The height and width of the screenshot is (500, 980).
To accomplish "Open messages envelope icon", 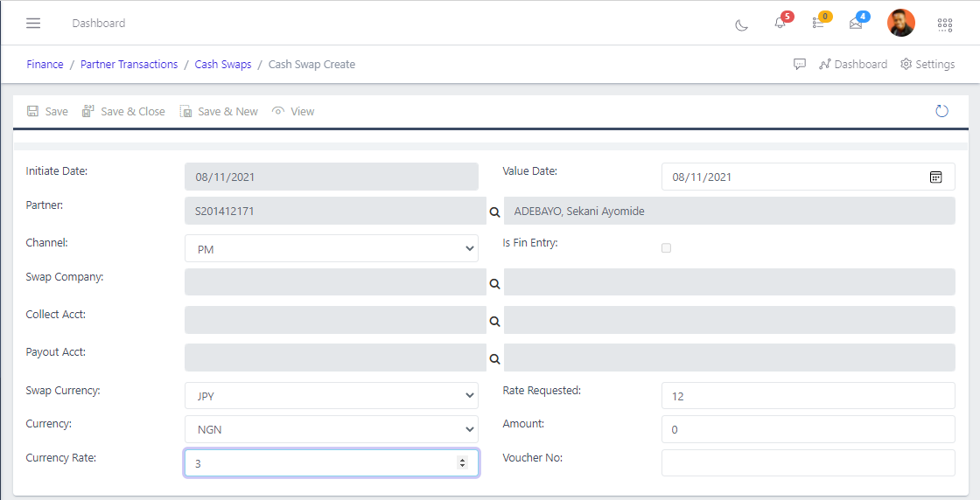I will tap(856, 23).
